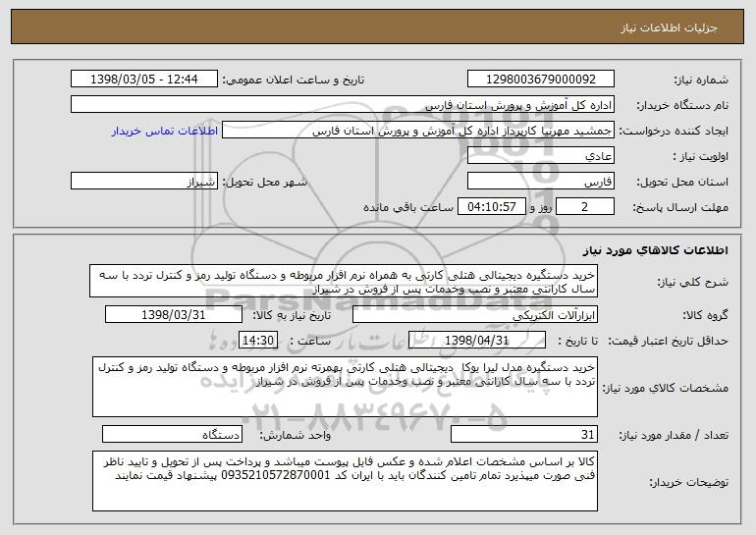Image resolution: width=756 pixels, height=535 pixels.
Task: Click the price validity date field 1398/04/31
Action: [x=477, y=341]
